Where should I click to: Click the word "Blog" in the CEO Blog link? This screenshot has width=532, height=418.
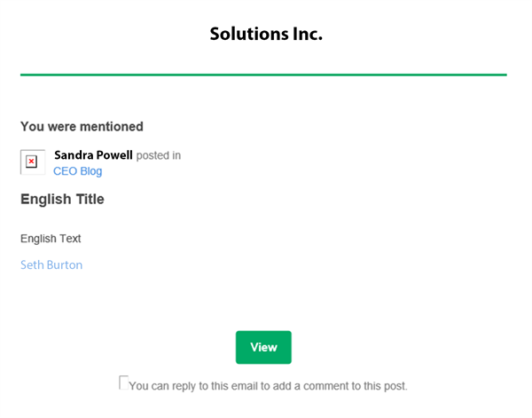click(x=89, y=171)
